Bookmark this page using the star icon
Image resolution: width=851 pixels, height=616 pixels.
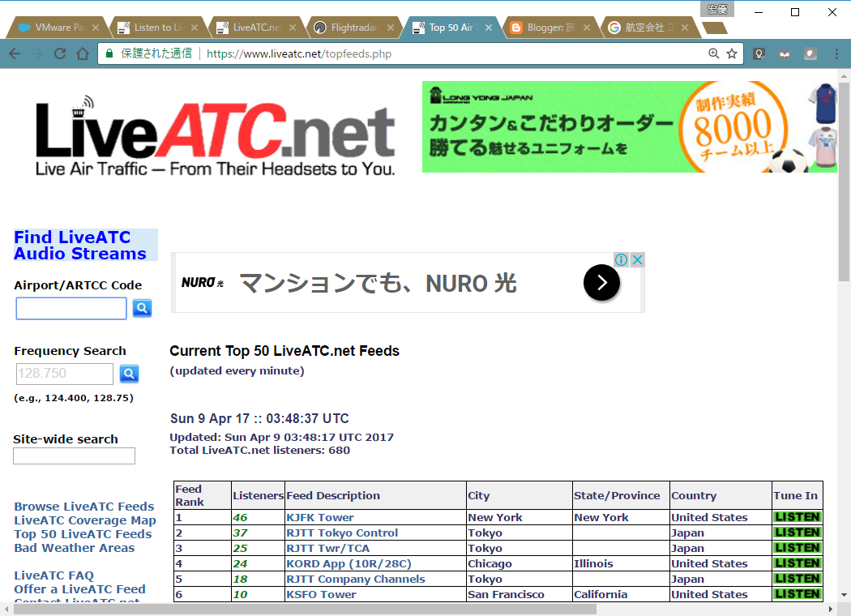(x=730, y=53)
